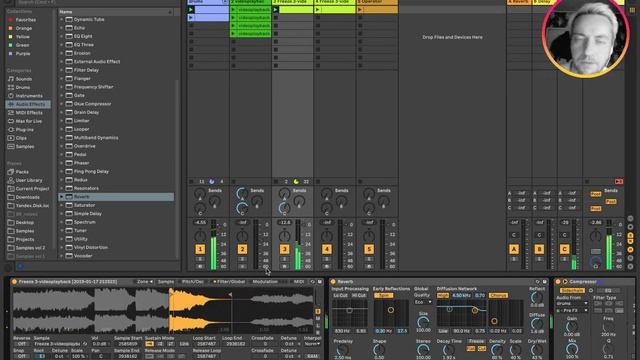Expand the EQ Eight folder

pos(62,36)
